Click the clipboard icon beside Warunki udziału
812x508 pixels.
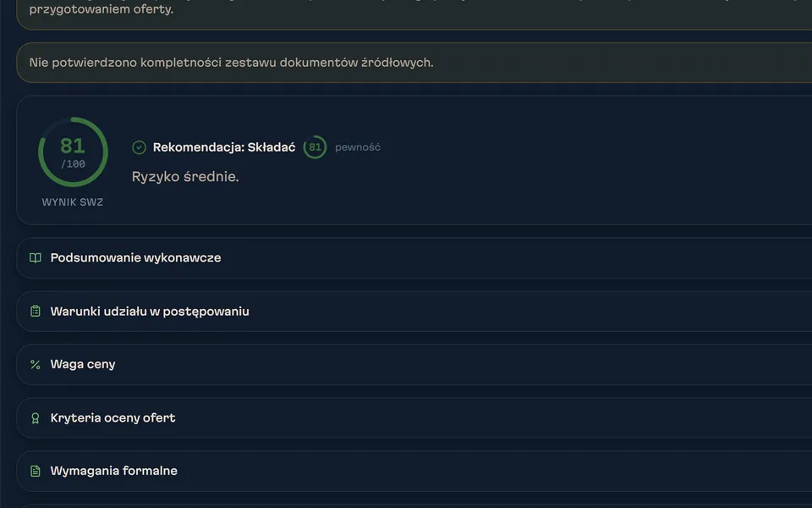[x=36, y=311]
